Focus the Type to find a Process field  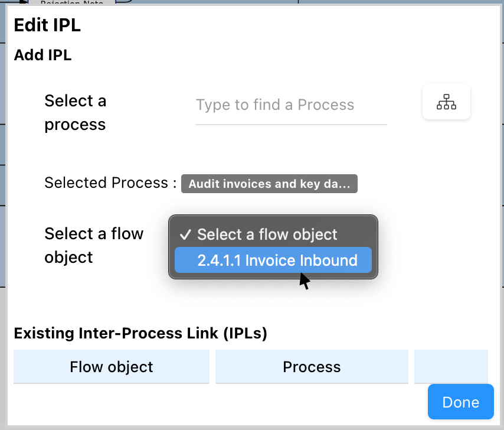(291, 105)
